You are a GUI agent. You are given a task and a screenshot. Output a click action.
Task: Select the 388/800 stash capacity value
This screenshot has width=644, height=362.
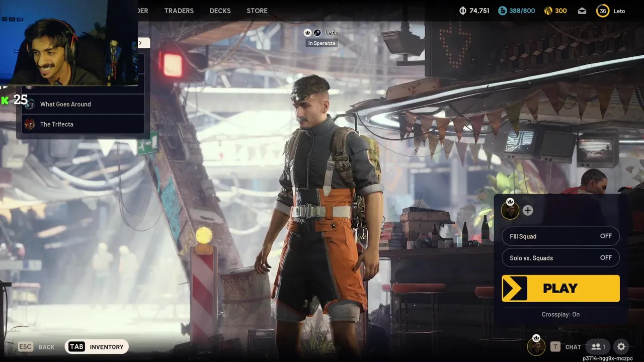click(x=522, y=11)
